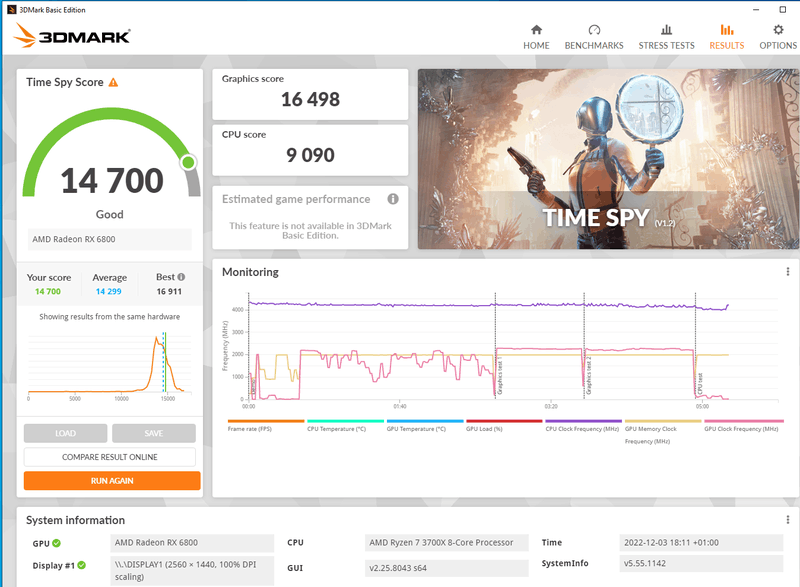The image size is (800, 587).
Task: Click the Time Spy Score warning icon
Action: (x=113, y=82)
